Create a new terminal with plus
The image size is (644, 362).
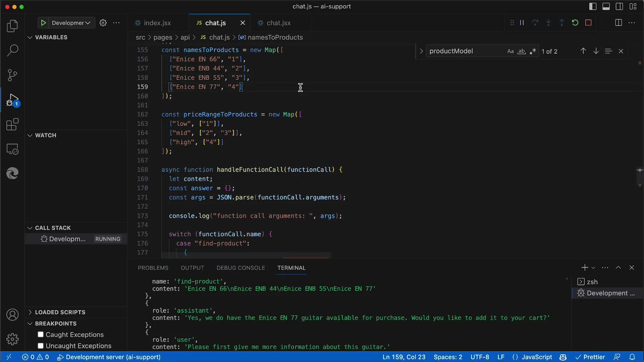click(585, 268)
